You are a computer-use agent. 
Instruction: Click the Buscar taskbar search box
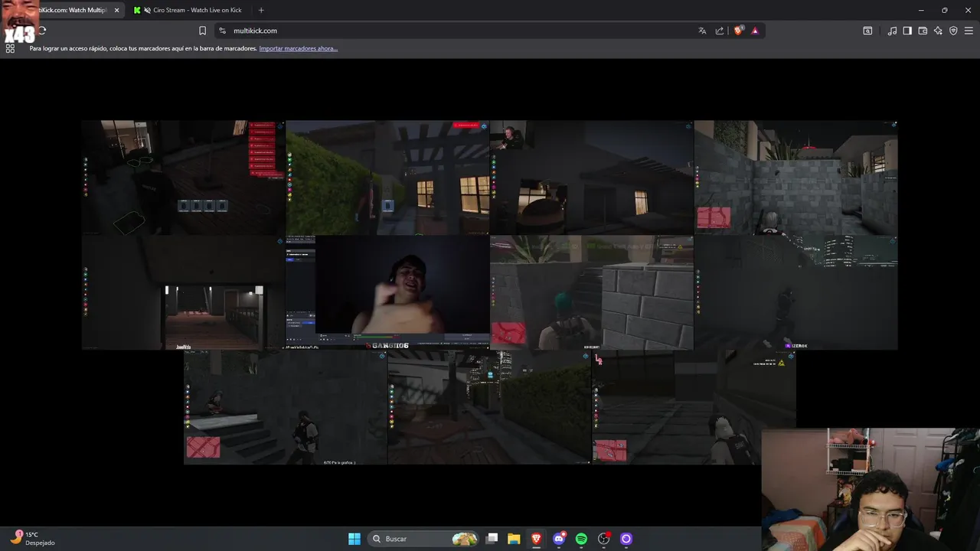(x=423, y=539)
